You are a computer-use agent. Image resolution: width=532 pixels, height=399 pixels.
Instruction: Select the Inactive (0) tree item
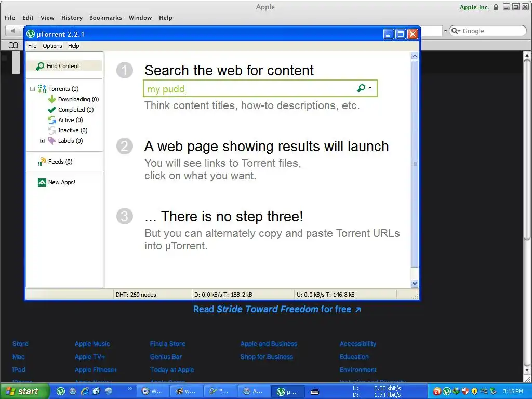point(73,130)
